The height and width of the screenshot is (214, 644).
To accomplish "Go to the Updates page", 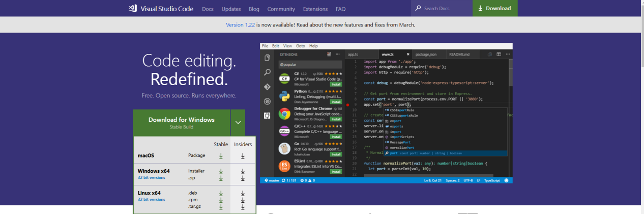I will coord(231,9).
